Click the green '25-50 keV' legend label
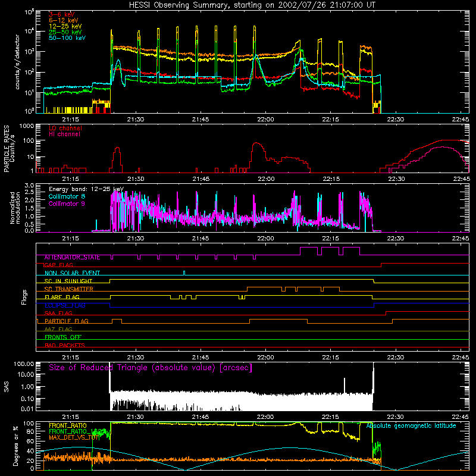The height and width of the screenshot is (476, 476). click(65, 32)
